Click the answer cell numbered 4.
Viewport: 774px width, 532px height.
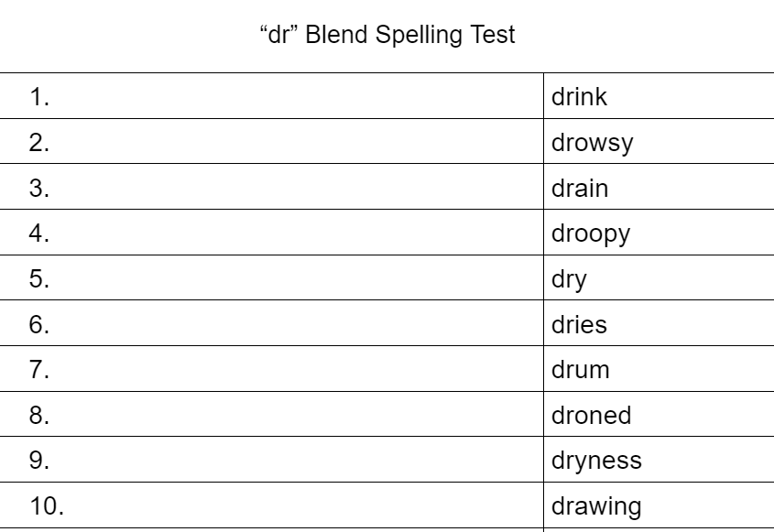tap(275, 233)
